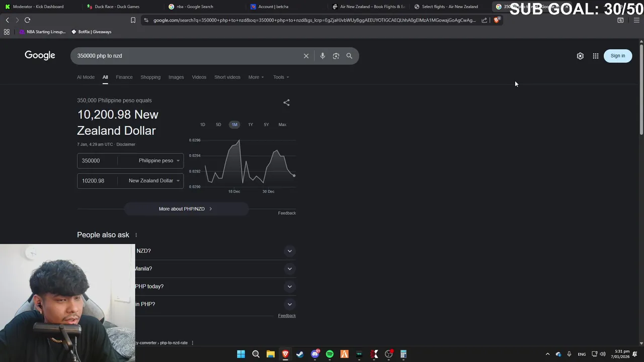This screenshot has height=362, width=644.
Task: Click the Google logo
Action: point(40,55)
